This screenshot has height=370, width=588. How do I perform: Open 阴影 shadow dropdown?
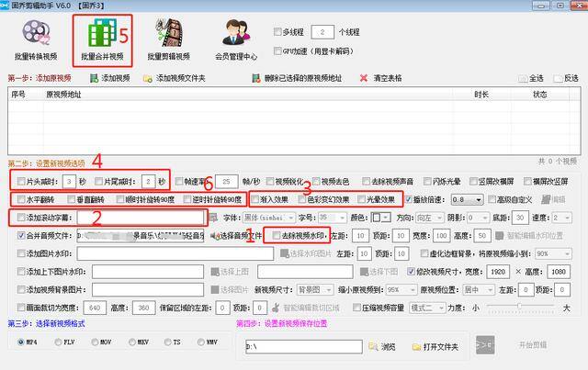point(478,218)
